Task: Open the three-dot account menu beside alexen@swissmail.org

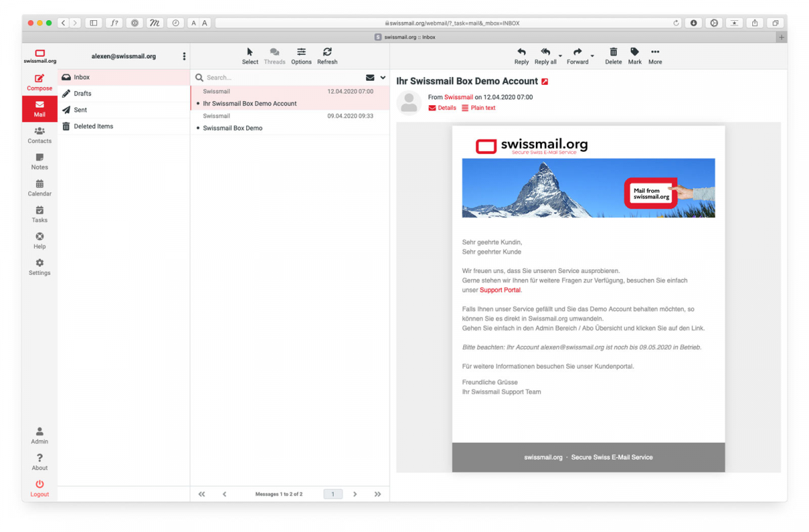Action: (184, 57)
